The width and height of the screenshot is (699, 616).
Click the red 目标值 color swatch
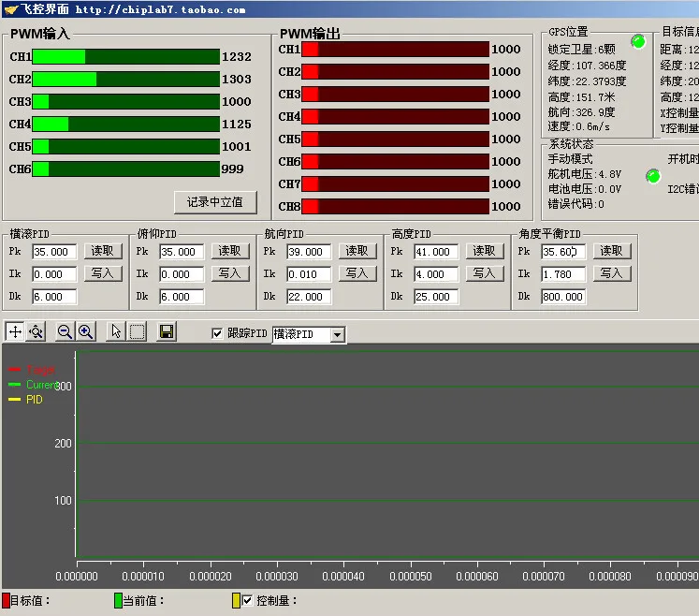(6, 600)
